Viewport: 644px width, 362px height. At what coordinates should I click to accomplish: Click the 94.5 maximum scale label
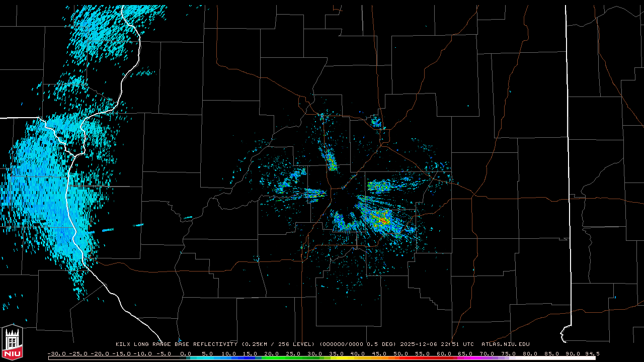[592, 353]
